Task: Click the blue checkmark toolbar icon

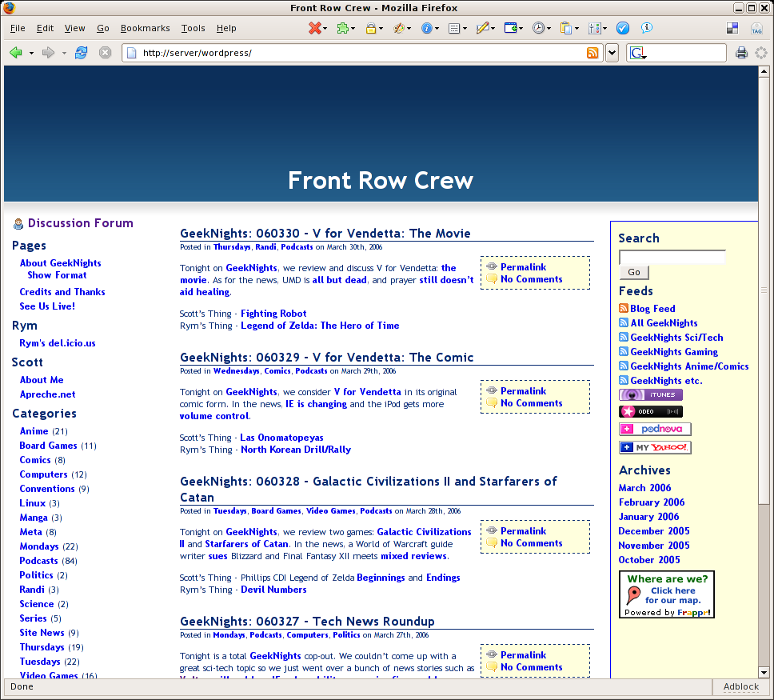Action: [x=623, y=28]
